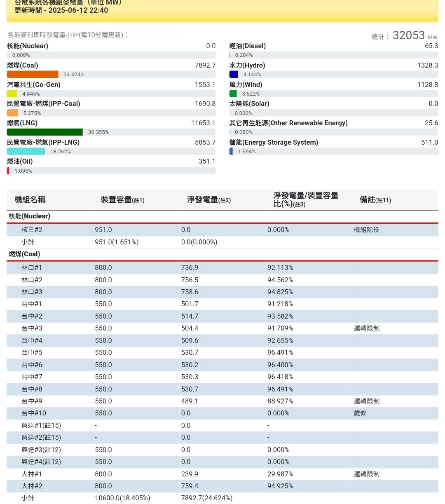
Task: Click the 台中#4 ratio 92.655%
Action: (280, 341)
